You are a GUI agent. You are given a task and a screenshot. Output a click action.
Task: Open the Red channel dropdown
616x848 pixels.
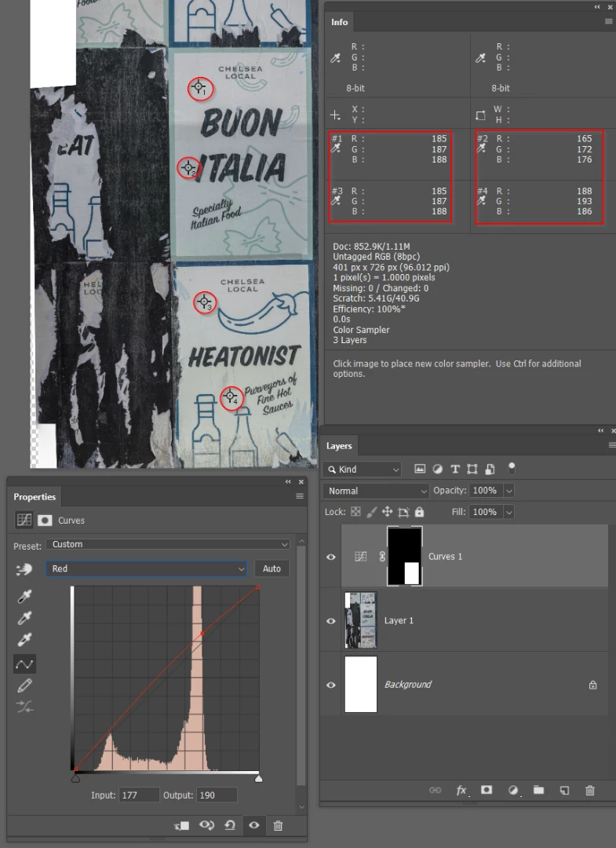click(147, 568)
